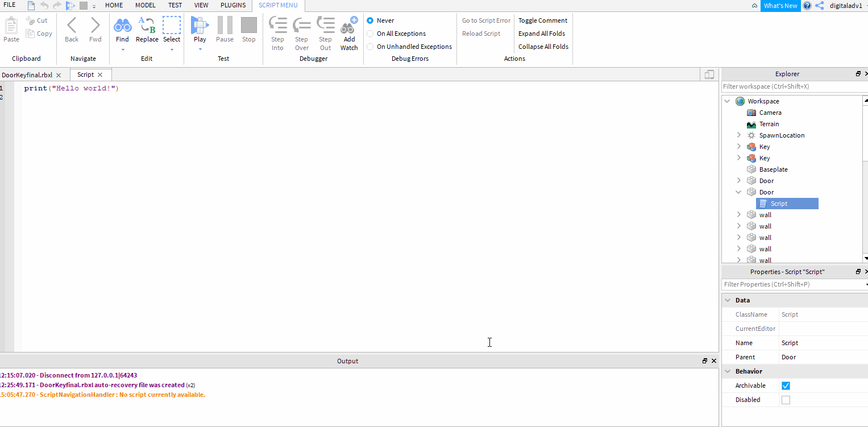The height and width of the screenshot is (427, 868).
Task: Select the DoorKeyfinal.rbxl tab
Action: pos(27,74)
